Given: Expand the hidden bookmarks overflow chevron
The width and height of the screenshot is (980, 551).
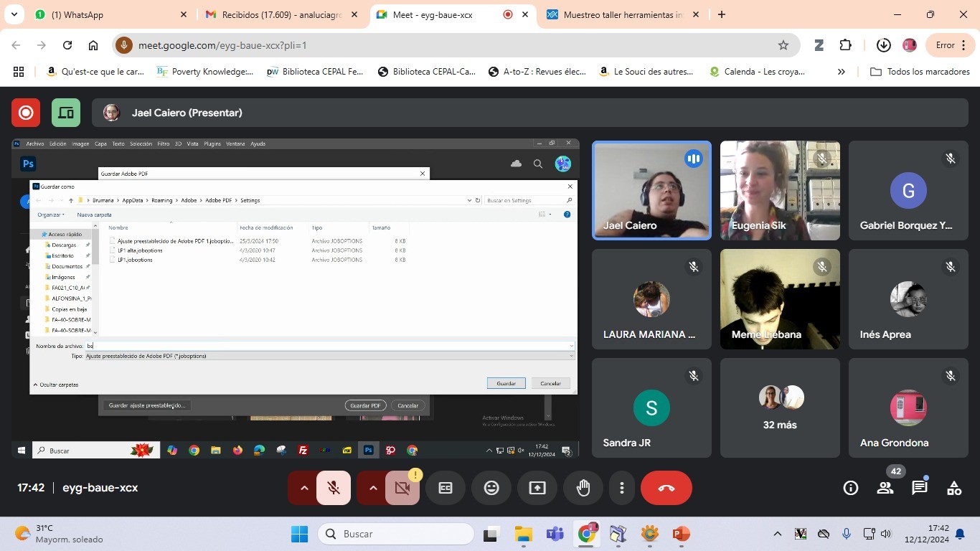Looking at the screenshot, I should click(842, 72).
